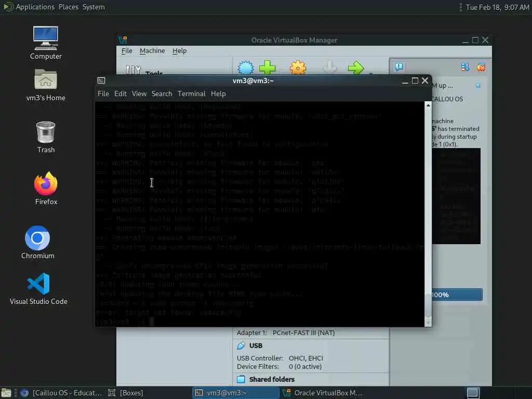Open the Terminal menu

pos(191,94)
